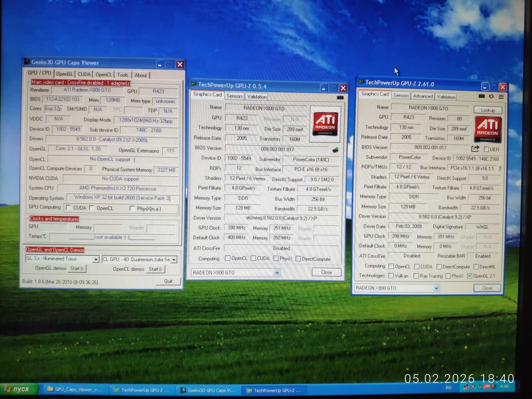
Task: Click the Bus Interface question mark in GPU-Z 2.61
Action: tap(500, 169)
